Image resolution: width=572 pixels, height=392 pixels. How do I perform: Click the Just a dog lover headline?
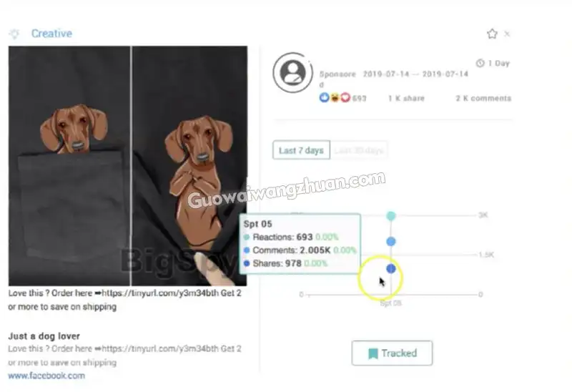[x=44, y=336]
